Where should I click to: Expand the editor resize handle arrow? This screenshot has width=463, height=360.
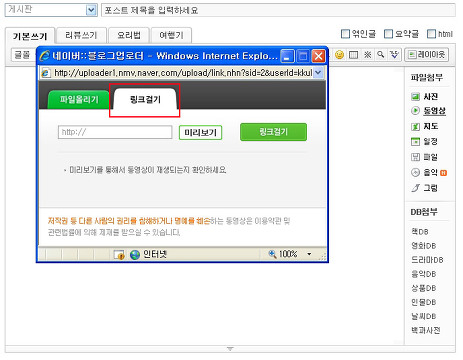tap(230, 349)
